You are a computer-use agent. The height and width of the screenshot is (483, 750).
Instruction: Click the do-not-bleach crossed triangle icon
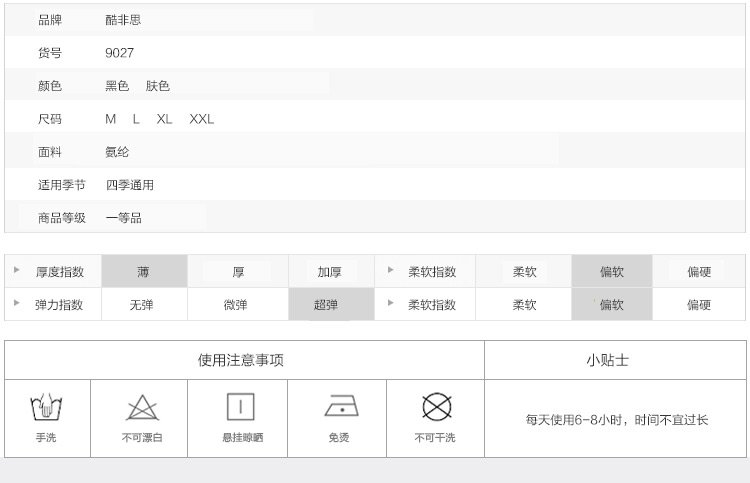click(142, 407)
